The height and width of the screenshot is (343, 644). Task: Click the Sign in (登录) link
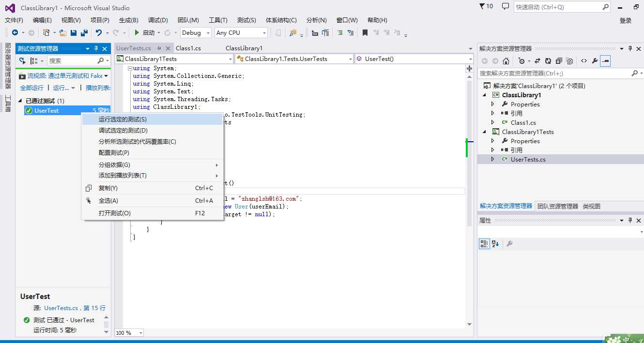(x=626, y=20)
